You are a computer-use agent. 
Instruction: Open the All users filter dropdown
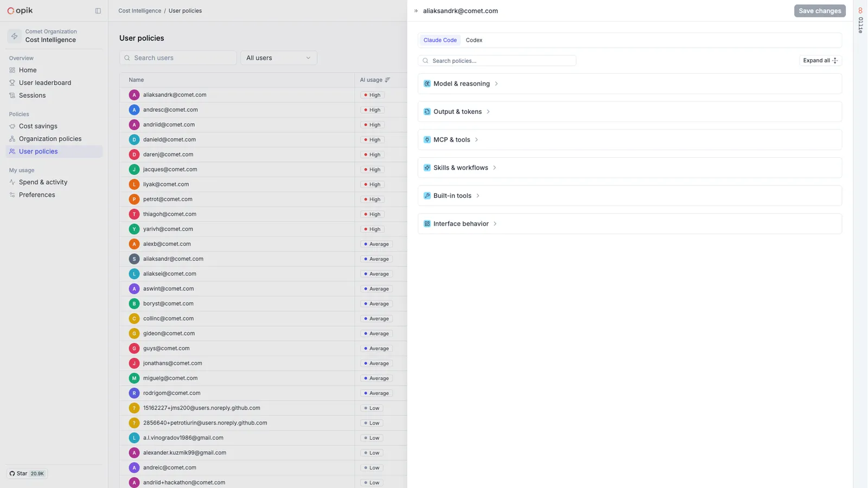point(279,58)
